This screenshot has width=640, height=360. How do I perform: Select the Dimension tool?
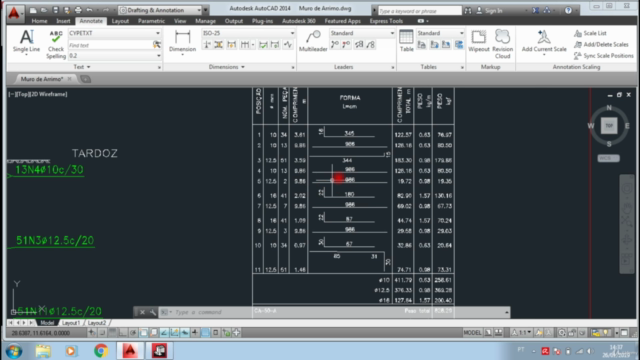pyautogui.click(x=182, y=41)
